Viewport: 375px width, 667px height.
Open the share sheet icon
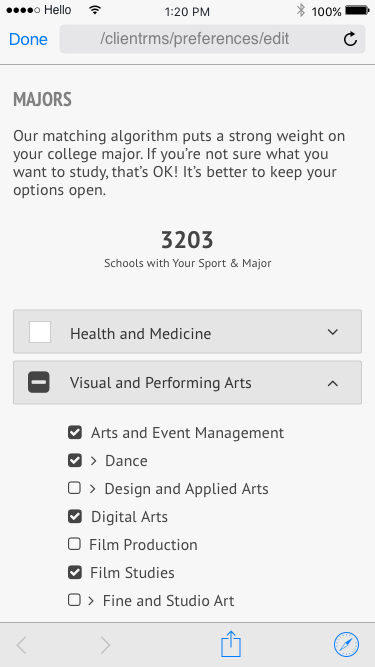pyautogui.click(x=231, y=644)
